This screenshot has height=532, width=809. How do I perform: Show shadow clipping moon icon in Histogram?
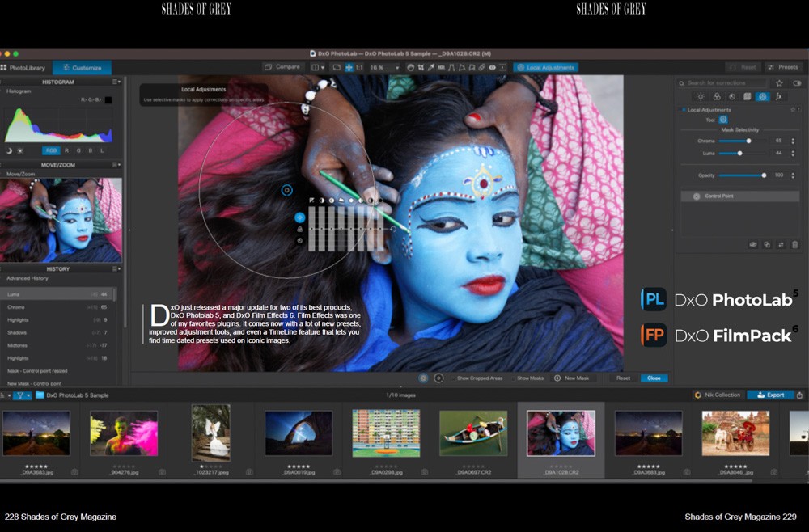coord(9,150)
